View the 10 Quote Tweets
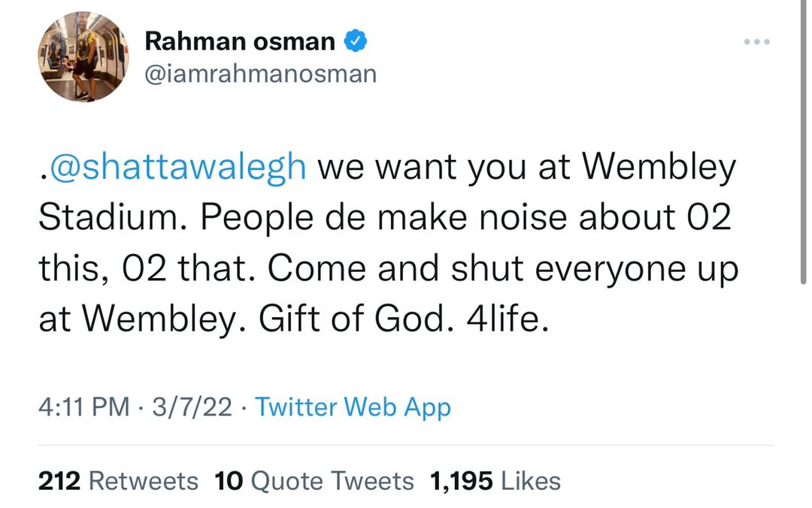Viewport: 812px width, 508px height. coord(314,481)
